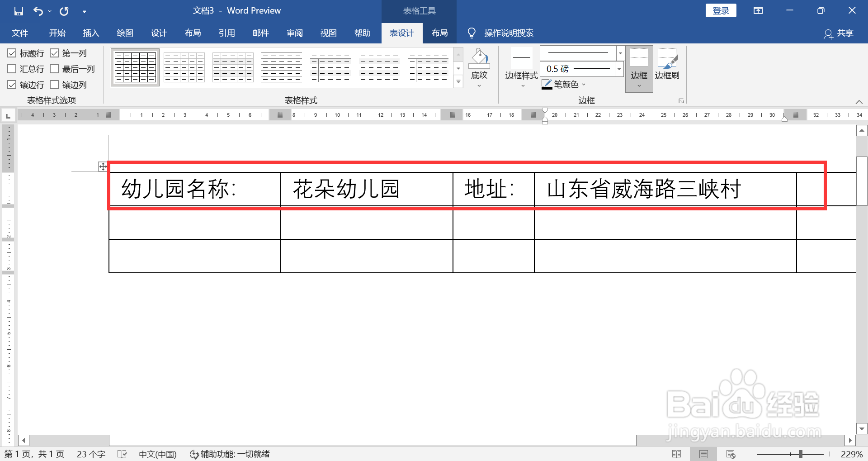This screenshot has height=461, width=868.
Task: Enable the 汇总行 checkbox
Action: point(12,69)
